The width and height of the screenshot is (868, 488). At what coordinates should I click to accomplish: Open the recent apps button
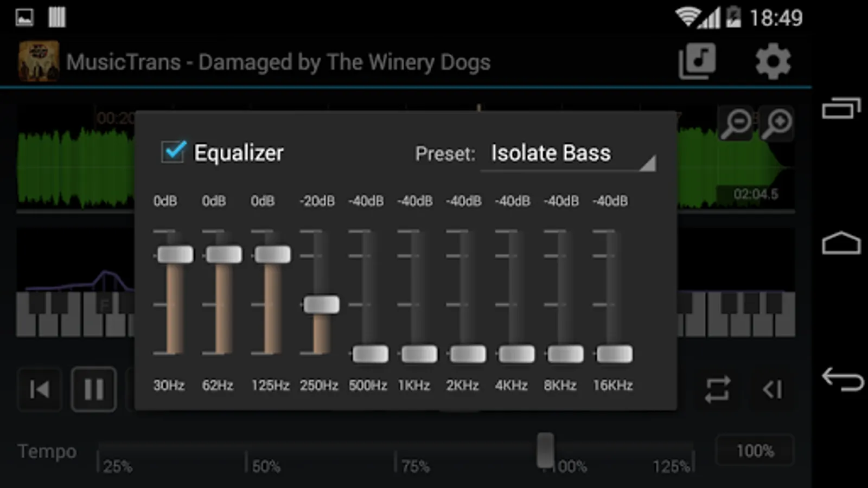841,108
